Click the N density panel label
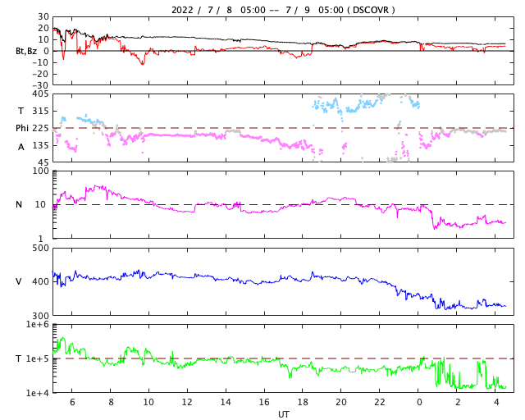Image resolution: width=525 pixels, height=420 pixels. point(19,204)
